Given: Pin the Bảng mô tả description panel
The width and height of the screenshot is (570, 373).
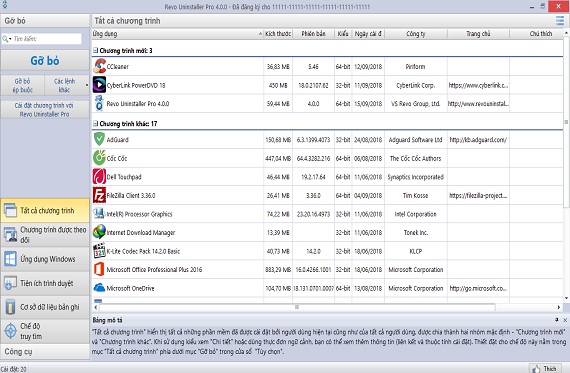Looking at the screenshot, I should pyautogui.click(x=557, y=320).
